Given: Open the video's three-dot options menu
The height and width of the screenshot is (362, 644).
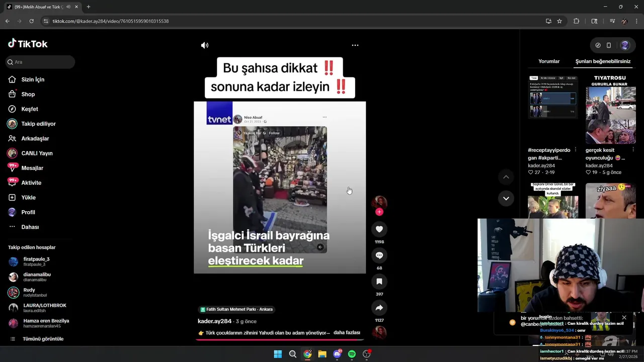Looking at the screenshot, I should point(355,45).
